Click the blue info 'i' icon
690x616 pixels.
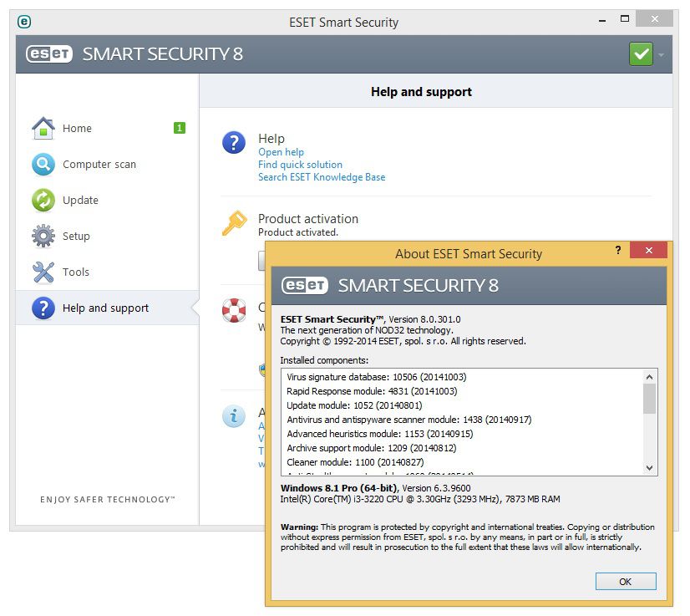[x=234, y=416]
